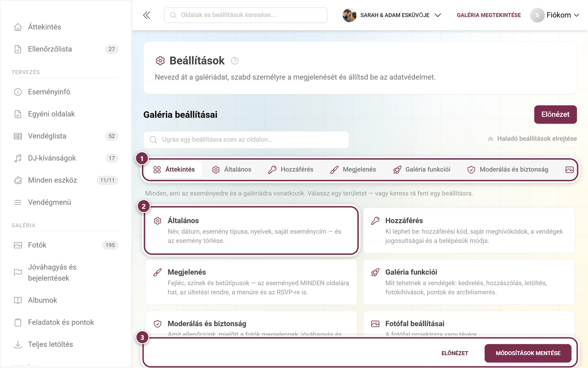Open DJ-kívánságok in the sidebar

click(66, 158)
